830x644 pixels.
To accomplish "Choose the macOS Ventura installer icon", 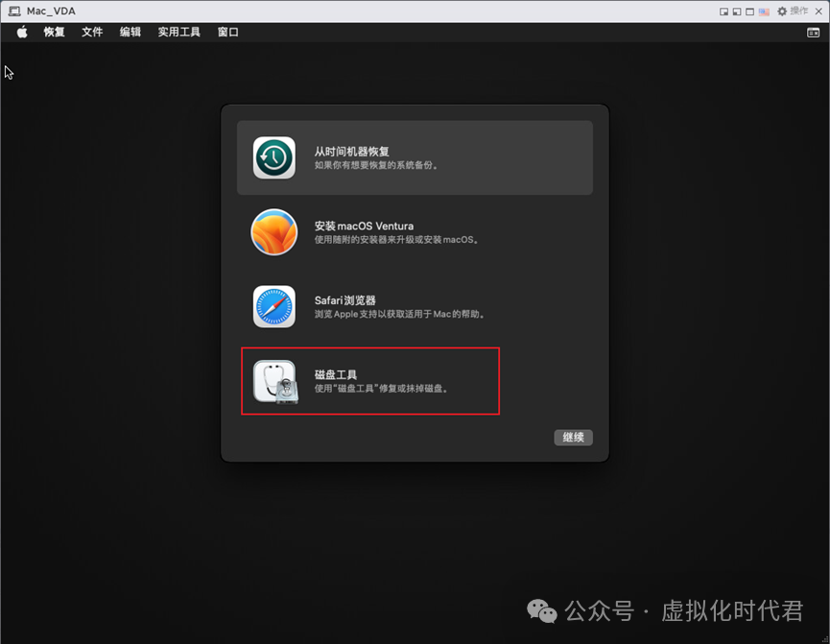I will tap(273, 232).
